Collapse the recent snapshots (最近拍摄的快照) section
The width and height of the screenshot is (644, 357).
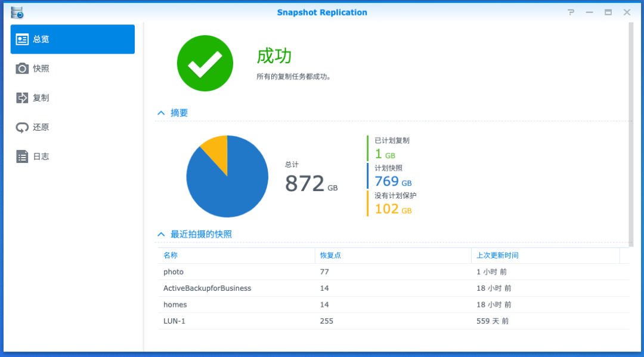[x=161, y=235]
